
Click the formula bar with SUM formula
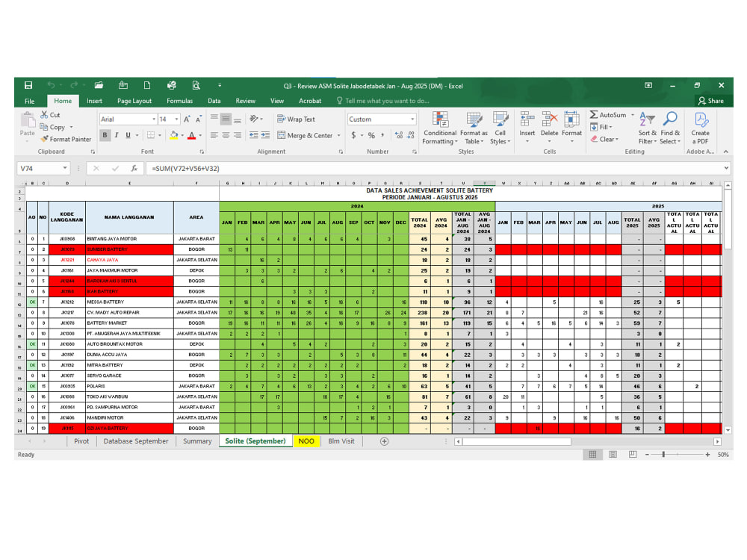pos(436,169)
